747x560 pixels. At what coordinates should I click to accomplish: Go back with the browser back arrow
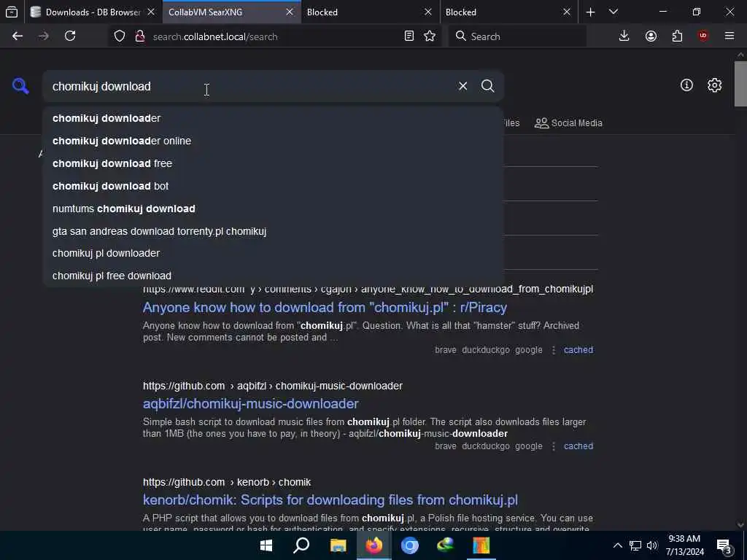[x=18, y=36]
